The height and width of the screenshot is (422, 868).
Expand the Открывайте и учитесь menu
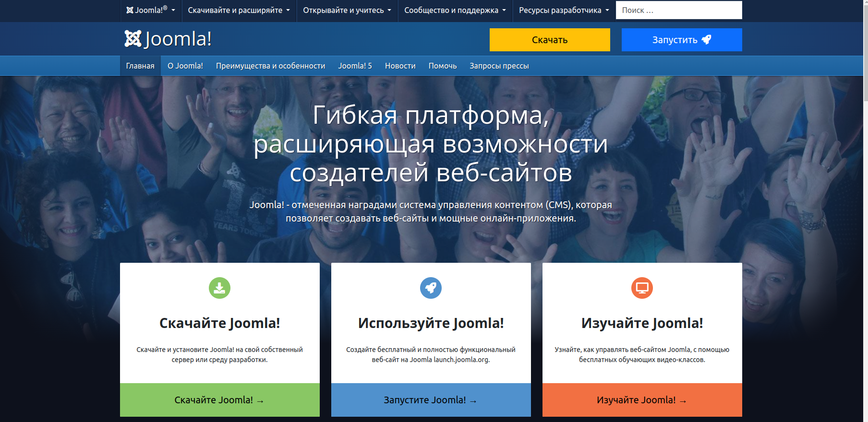coord(347,10)
